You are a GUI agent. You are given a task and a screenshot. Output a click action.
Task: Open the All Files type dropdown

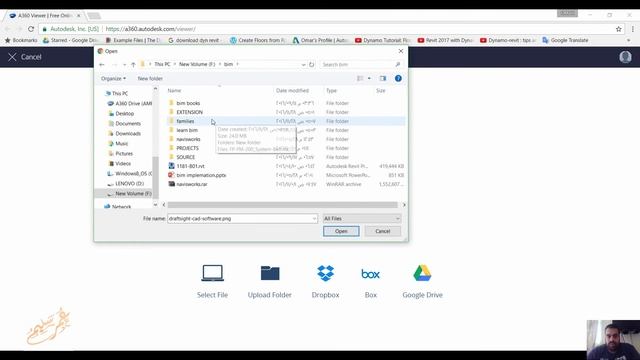click(x=362, y=219)
